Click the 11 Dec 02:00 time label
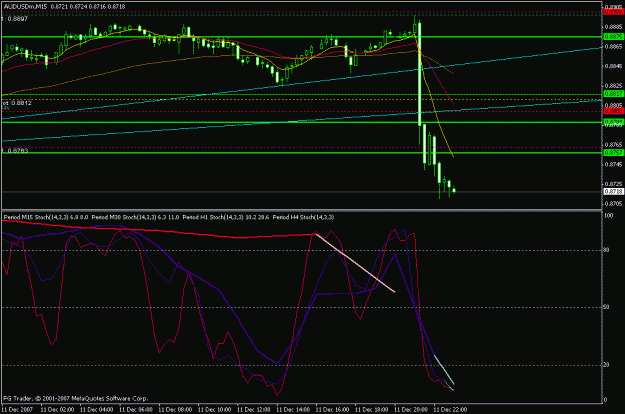Viewport: 625px width, 414px height. pyautogui.click(x=57, y=409)
